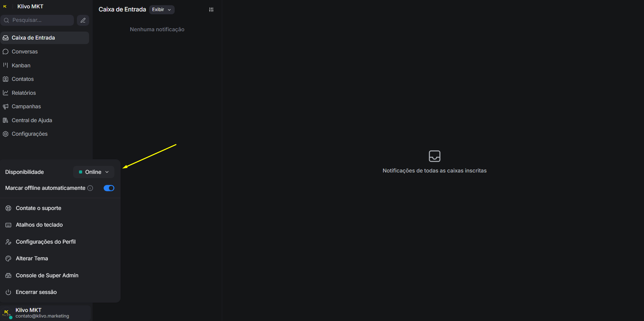Focus the Pesquisar search field
Image resolution: width=644 pixels, height=321 pixels.
coord(37,20)
